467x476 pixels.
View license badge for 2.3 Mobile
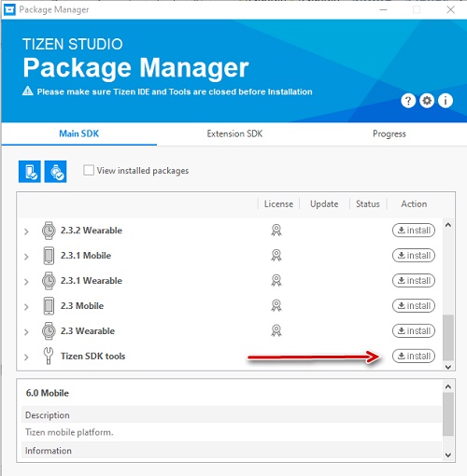[276, 305]
